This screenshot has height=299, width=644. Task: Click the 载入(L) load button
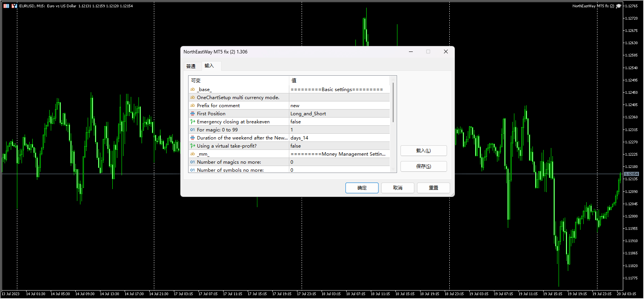[423, 151]
